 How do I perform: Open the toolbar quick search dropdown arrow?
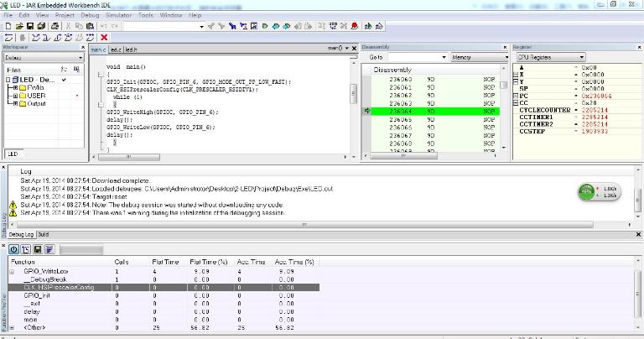tap(201, 26)
